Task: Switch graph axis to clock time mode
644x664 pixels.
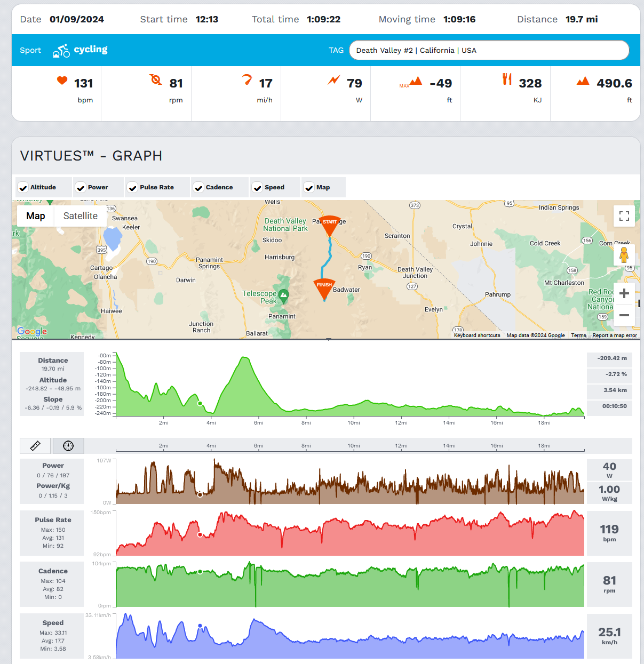Action: tap(68, 445)
